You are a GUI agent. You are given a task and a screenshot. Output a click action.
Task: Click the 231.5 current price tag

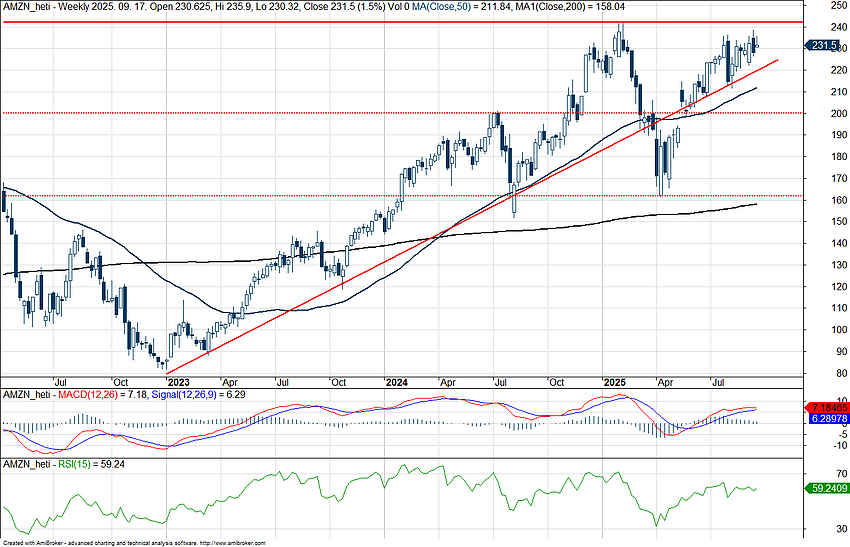(x=825, y=46)
